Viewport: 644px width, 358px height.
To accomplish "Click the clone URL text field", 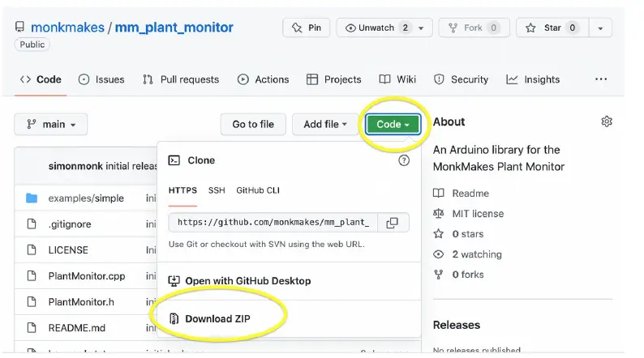I will [x=273, y=222].
